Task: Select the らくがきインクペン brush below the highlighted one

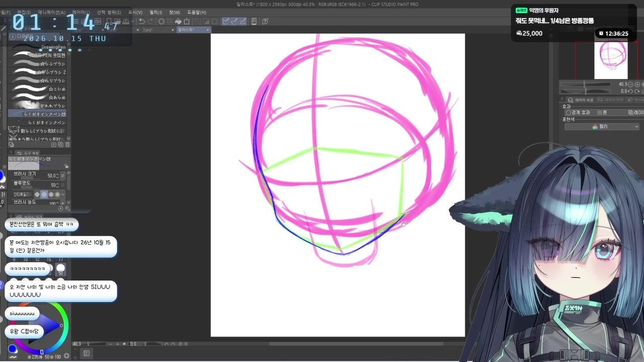Action: (37, 122)
